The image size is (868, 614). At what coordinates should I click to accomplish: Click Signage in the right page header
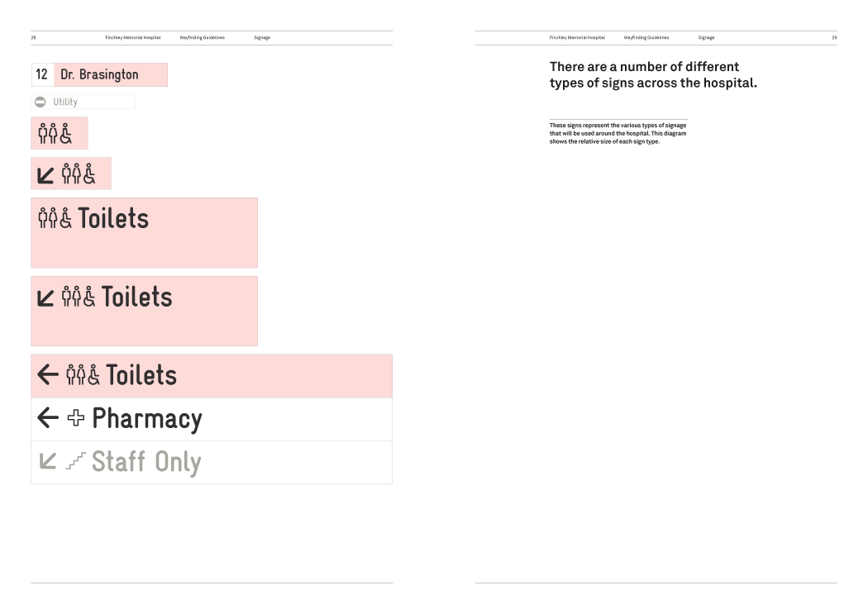pyautogui.click(x=706, y=38)
